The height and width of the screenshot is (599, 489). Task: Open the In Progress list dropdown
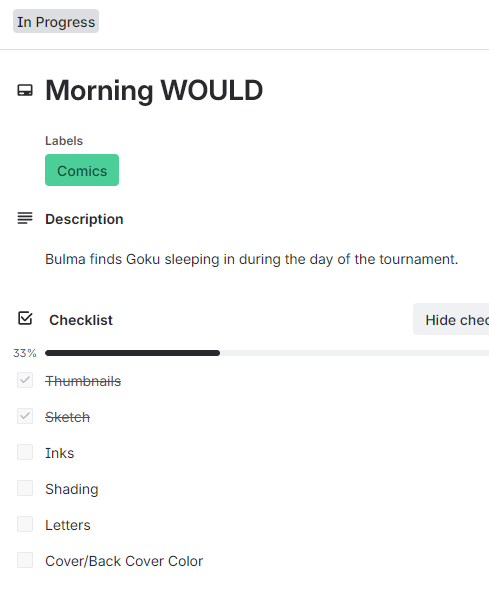pyautogui.click(x=56, y=21)
